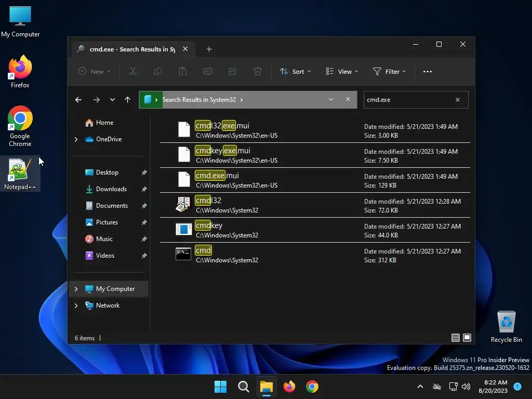532x399 pixels.
Task: Switch to details list view icon
Action: (x=455, y=338)
